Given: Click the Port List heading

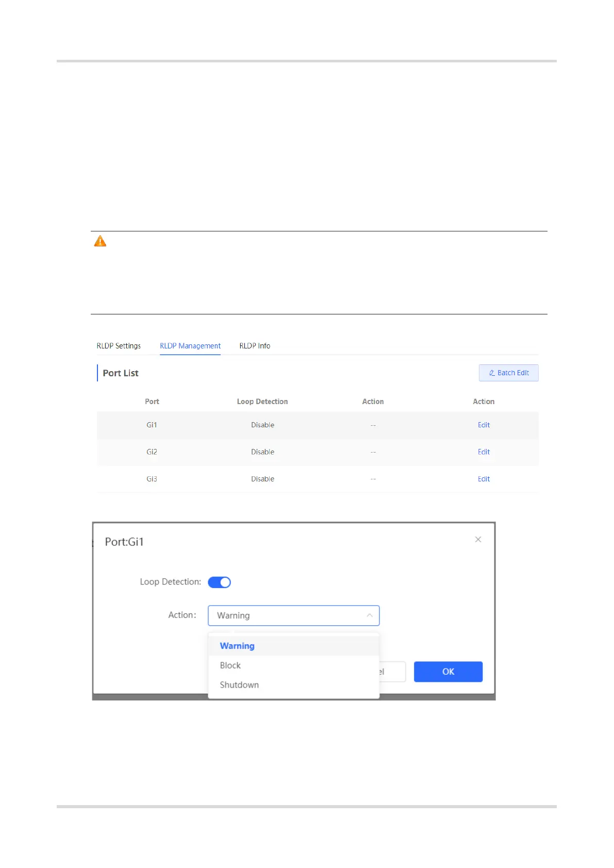Looking at the screenshot, I should (121, 373).
